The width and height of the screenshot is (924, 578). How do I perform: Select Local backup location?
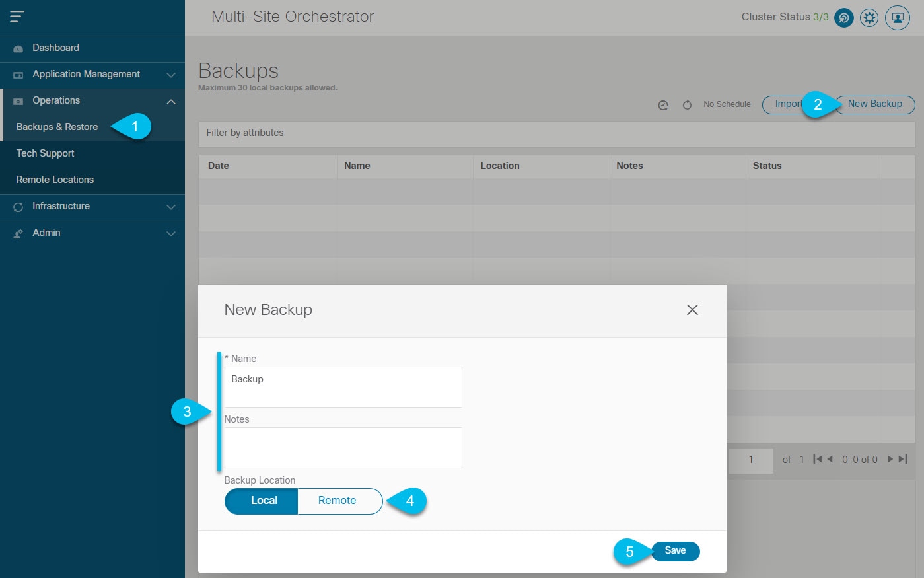tap(262, 501)
